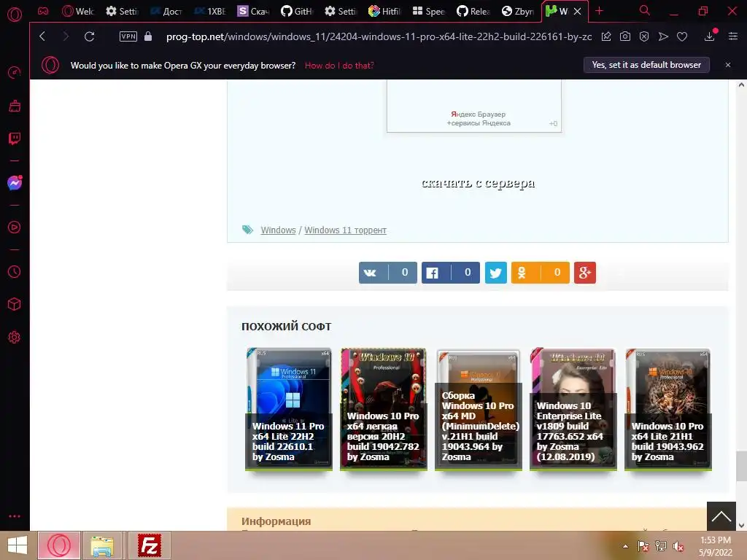
Task: Search tabs with magnifier icon
Action: click(x=645, y=10)
